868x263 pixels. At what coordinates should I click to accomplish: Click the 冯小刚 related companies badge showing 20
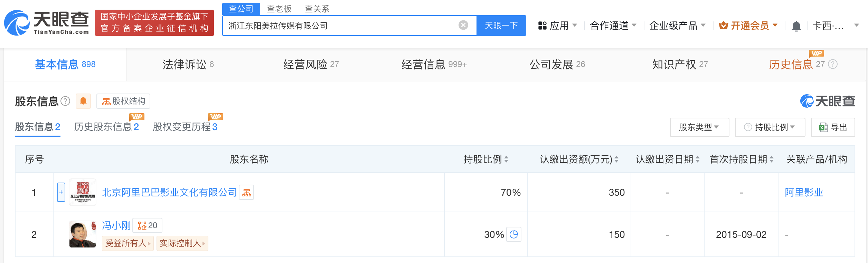pyautogui.click(x=148, y=225)
